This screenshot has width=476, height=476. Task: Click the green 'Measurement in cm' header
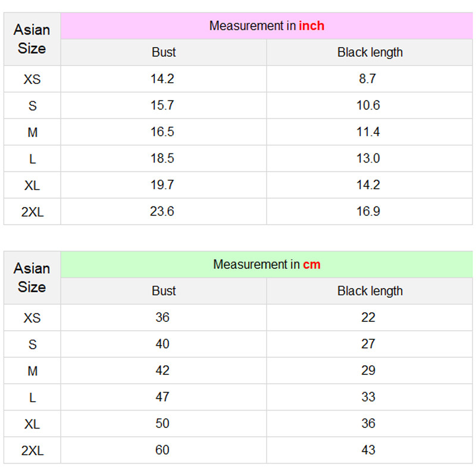click(267, 264)
